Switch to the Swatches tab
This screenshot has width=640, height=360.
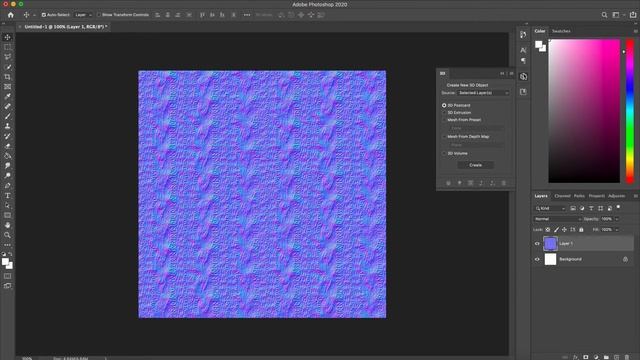(561, 31)
